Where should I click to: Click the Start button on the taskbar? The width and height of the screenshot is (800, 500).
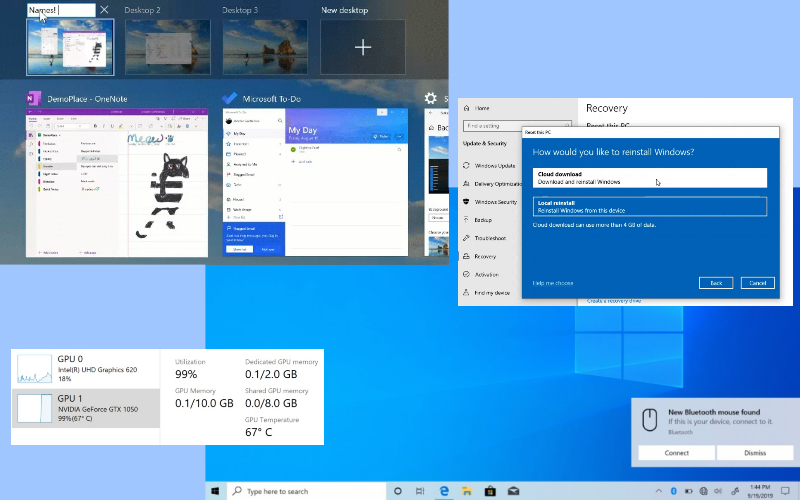tap(215, 491)
